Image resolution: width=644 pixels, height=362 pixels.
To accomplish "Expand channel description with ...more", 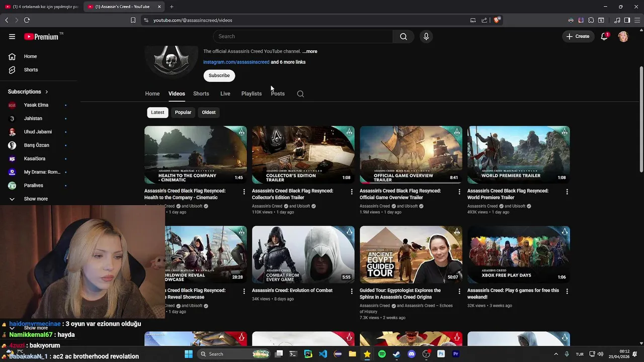I will pos(310,51).
